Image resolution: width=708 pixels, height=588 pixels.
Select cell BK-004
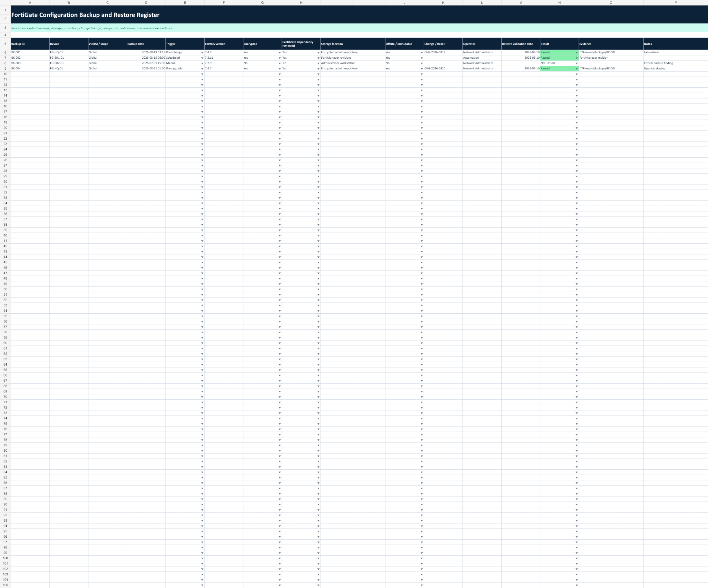click(30, 69)
